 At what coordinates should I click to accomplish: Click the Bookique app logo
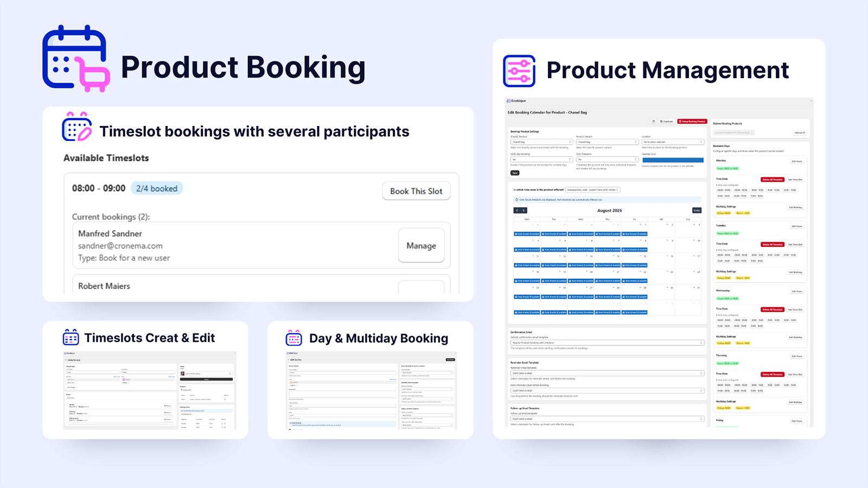click(x=509, y=101)
